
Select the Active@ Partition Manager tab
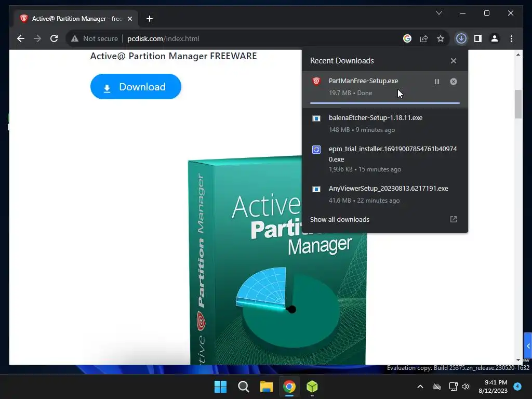click(x=76, y=19)
